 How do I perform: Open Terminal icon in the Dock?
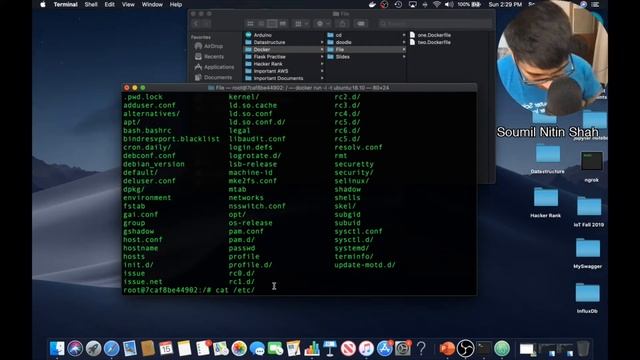click(x=484, y=349)
